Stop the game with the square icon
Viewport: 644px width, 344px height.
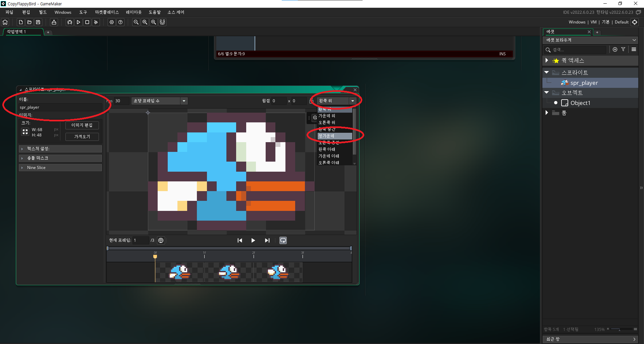tap(87, 22)
